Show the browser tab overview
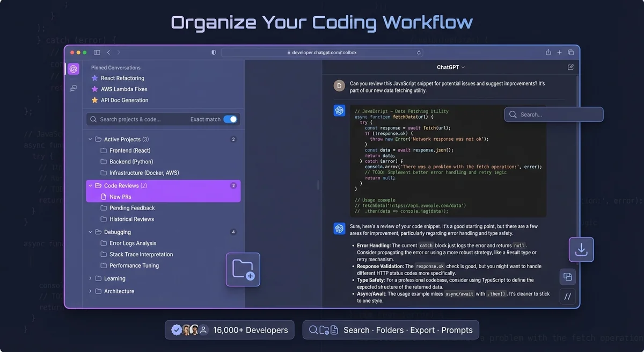Image resolution: width=644 pixels, height=352 pixels. (x=570, y=52)
